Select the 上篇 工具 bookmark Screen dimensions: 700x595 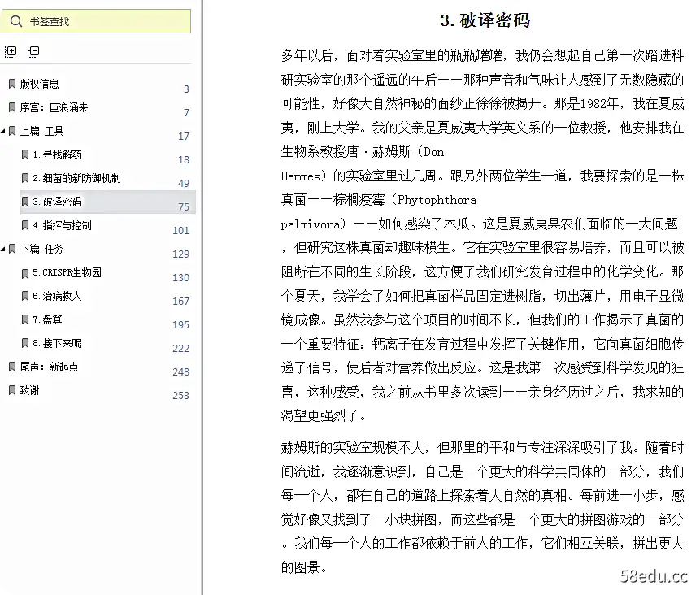coord(42,131)
